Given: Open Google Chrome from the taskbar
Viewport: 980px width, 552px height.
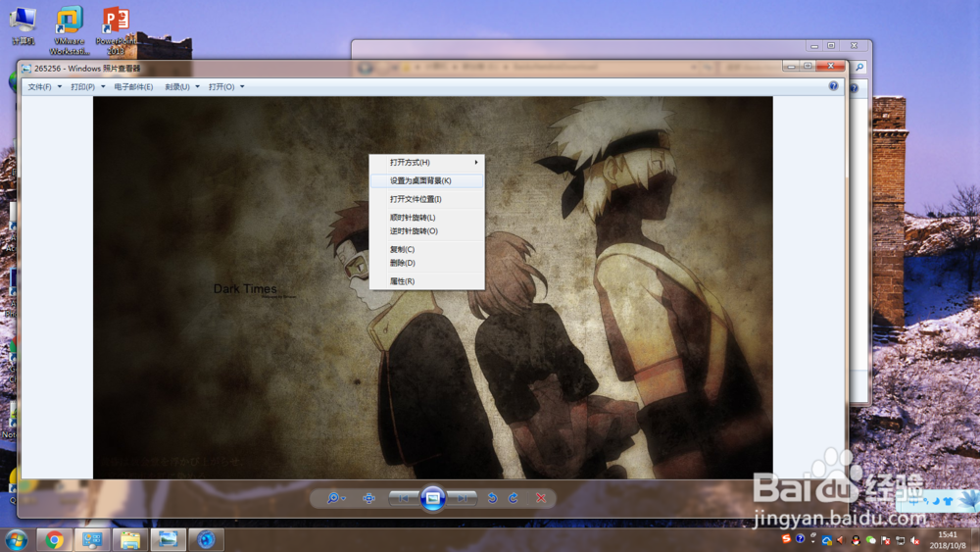Looking at the screenshot, I should click(54, 539).
